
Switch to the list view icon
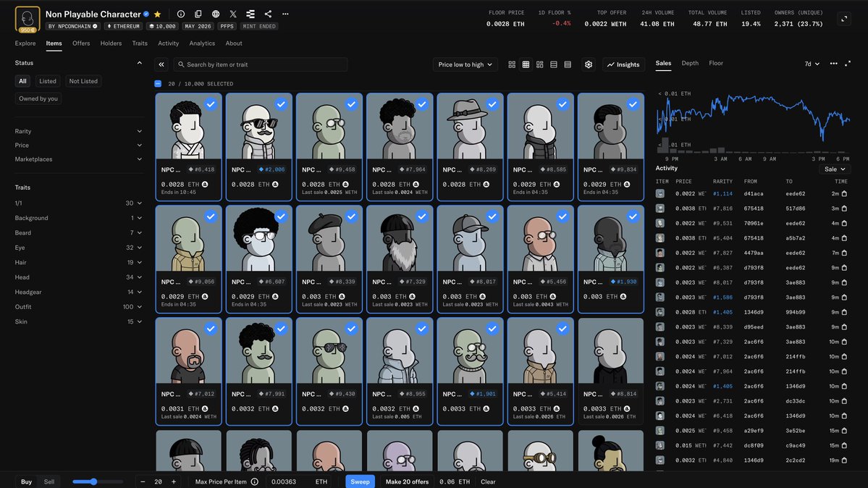(554, 65)
